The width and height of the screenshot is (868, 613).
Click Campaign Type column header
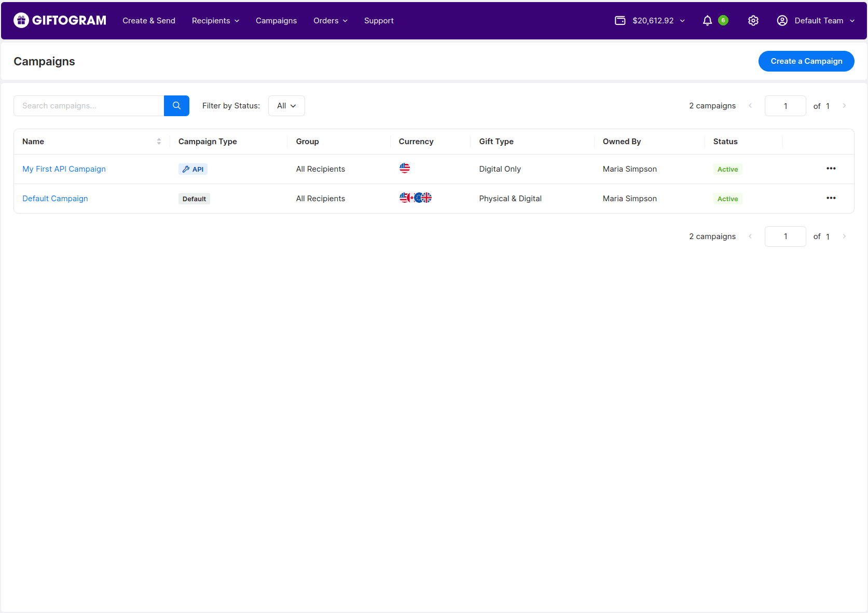pos(208,142)
